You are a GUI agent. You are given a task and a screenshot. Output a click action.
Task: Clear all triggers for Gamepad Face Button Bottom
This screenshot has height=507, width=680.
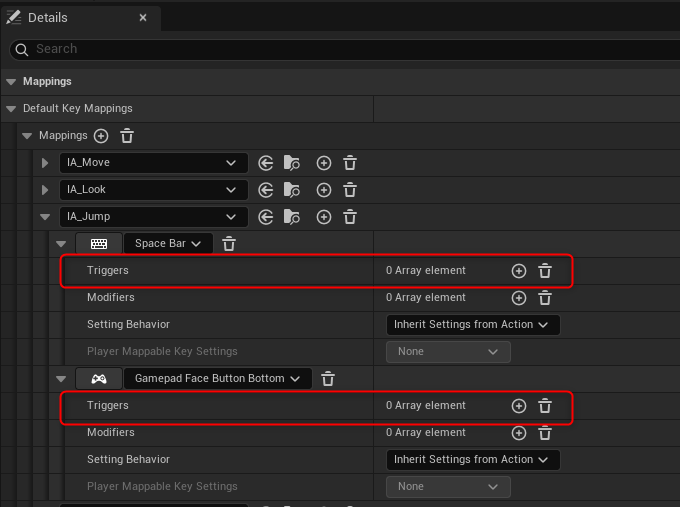545,406
